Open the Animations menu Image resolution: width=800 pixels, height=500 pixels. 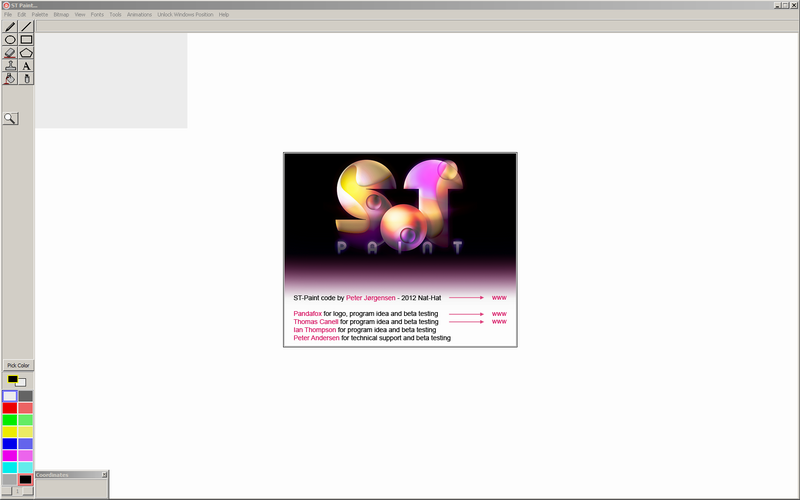click(139, 14)
